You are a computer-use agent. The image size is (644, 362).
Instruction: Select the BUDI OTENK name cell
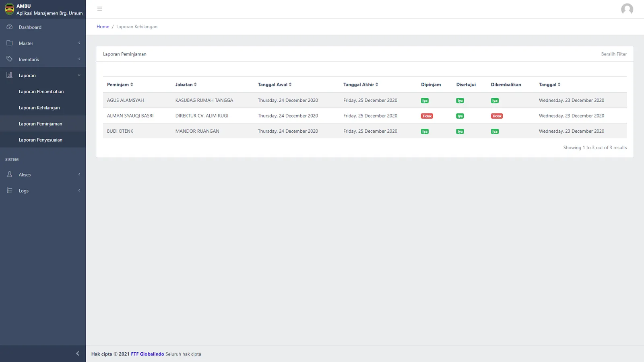[x=120, y=131]
